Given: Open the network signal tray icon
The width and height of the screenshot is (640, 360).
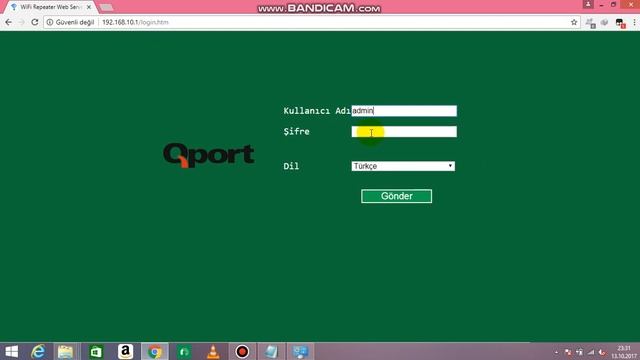Looking at the screenshot, I should point(591,352).
